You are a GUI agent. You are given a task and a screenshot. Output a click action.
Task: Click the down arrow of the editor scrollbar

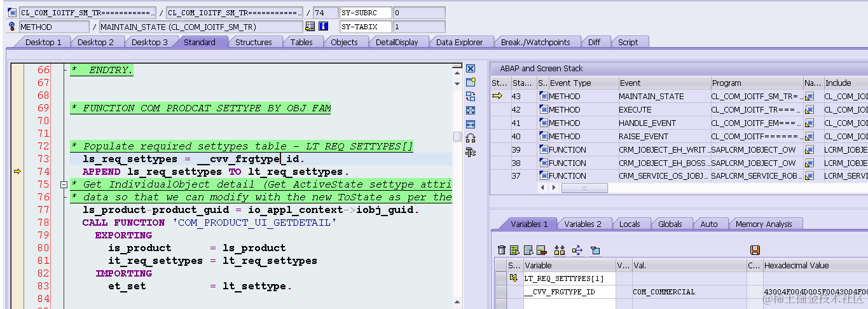457,83
